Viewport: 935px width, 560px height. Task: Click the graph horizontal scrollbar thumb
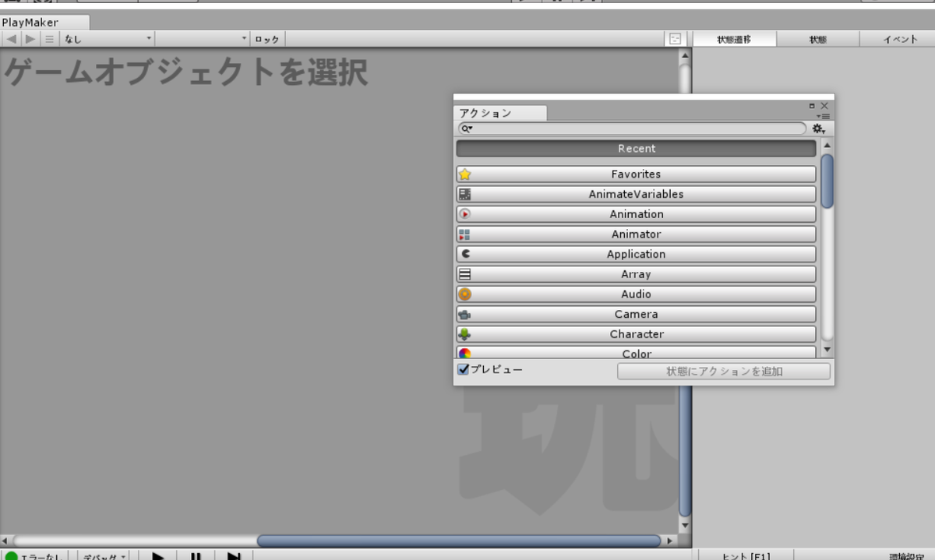coord(460,541)
